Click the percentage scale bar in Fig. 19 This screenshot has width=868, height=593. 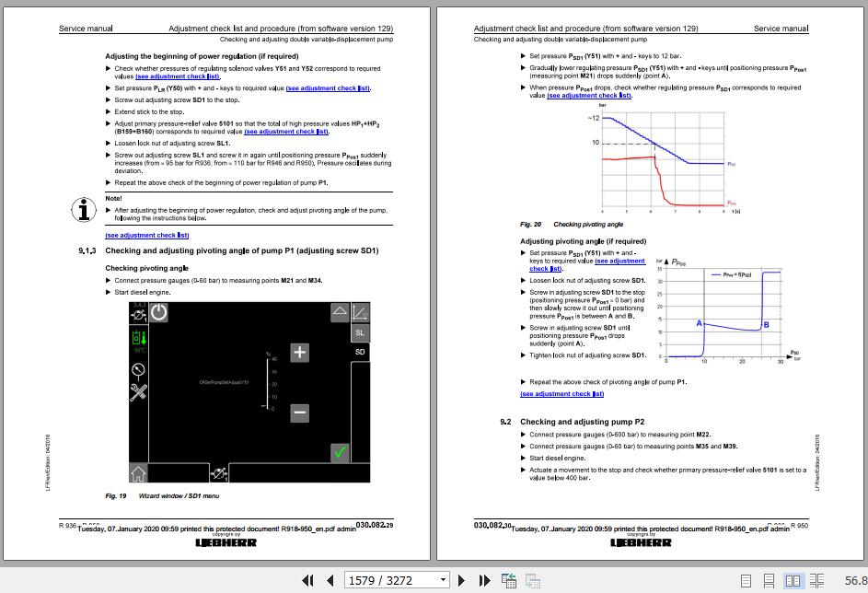pos(269,384)
